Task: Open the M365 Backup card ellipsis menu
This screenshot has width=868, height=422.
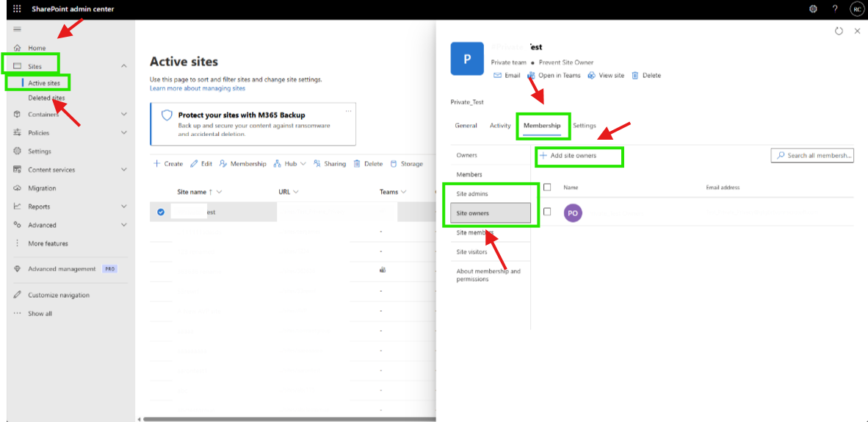Action: [x=348, y=111]
